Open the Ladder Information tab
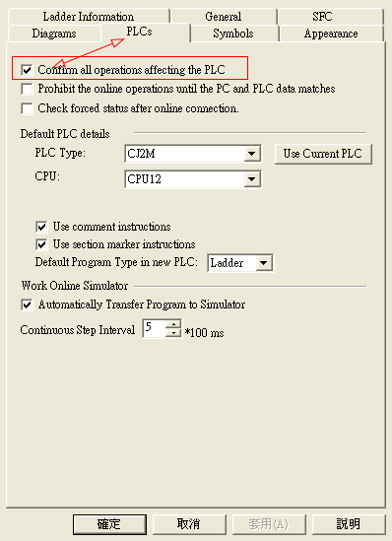The width and height of the screenshot is (392, 541). point(89,16)
